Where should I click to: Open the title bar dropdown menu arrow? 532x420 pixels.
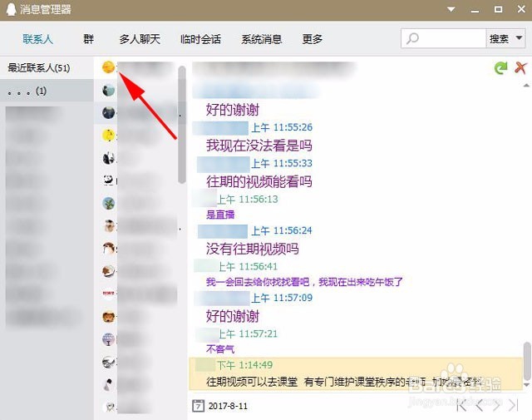(451, 9)
